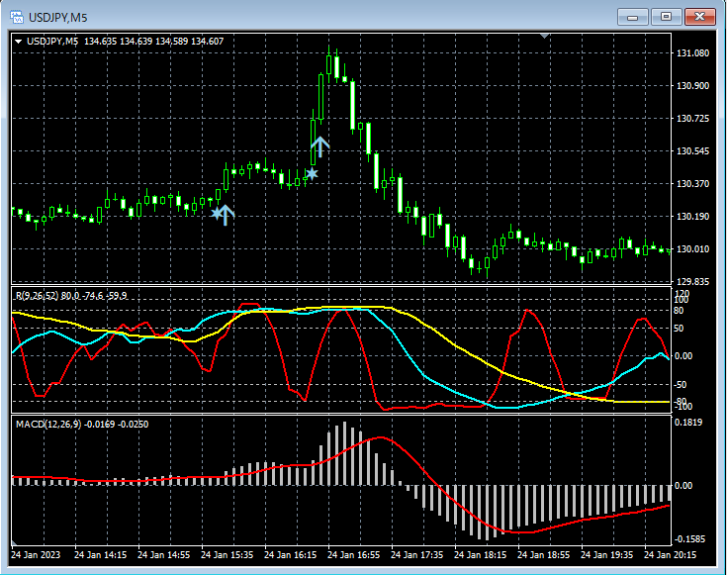
Task: Click the 130.725 price scale label
Action: click(692, 119)
